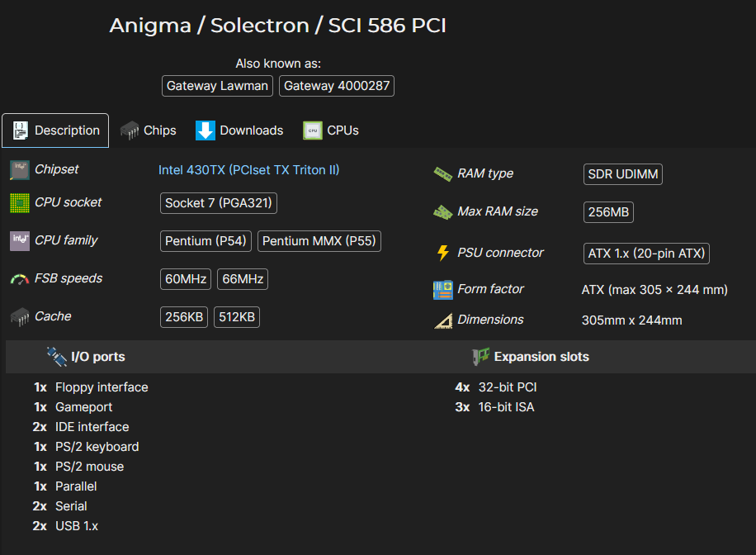
Task: Select the Pentium MMX (P55) badge
Action: pyautogui.click(x=319, y=241)
